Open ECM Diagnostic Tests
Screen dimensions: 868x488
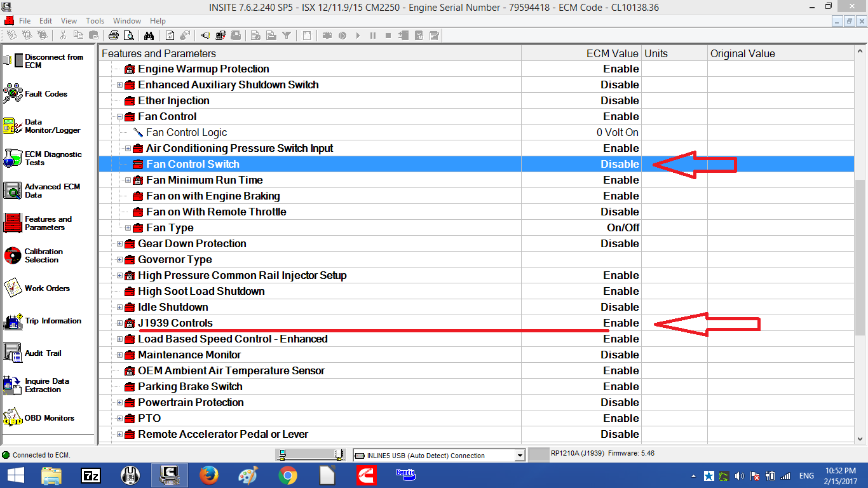[43, 158]
